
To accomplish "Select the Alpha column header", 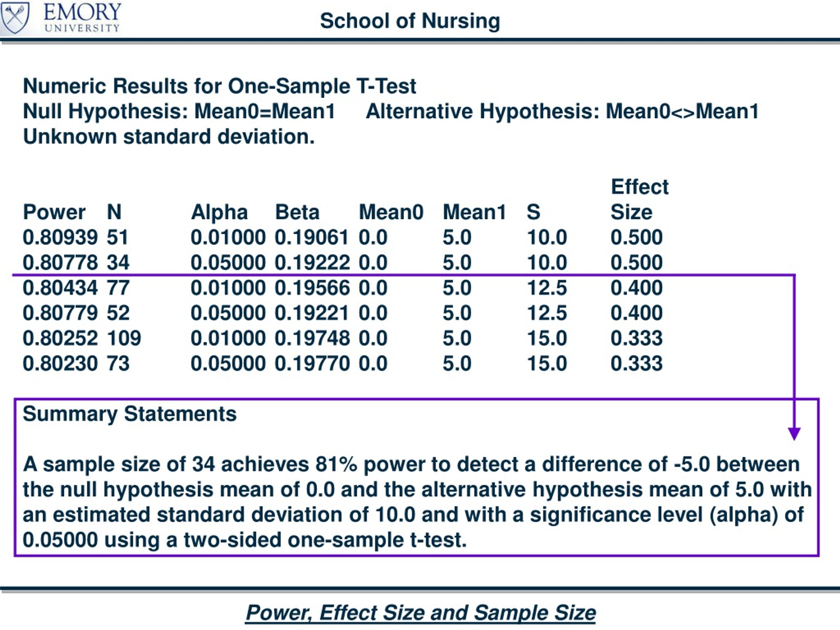I will (219, 212).
